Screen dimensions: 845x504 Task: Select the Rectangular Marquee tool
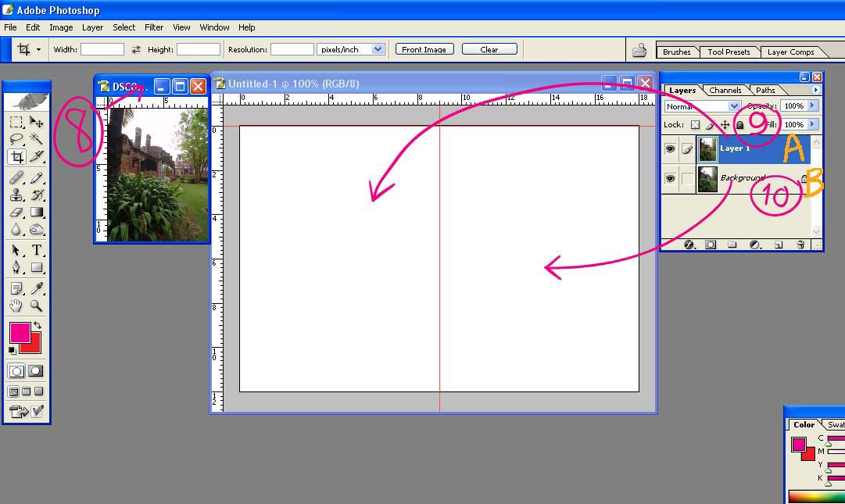pyautogui.click(x=16, y=122)
